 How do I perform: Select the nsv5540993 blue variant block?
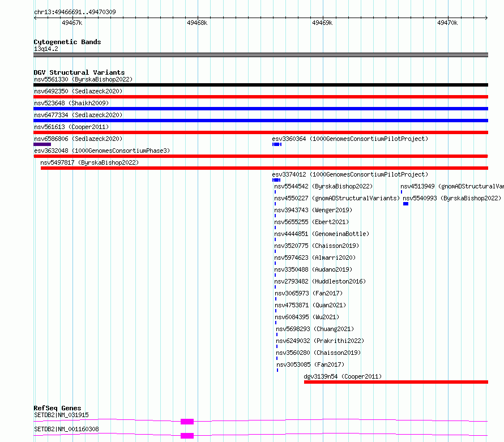(405, 204)
